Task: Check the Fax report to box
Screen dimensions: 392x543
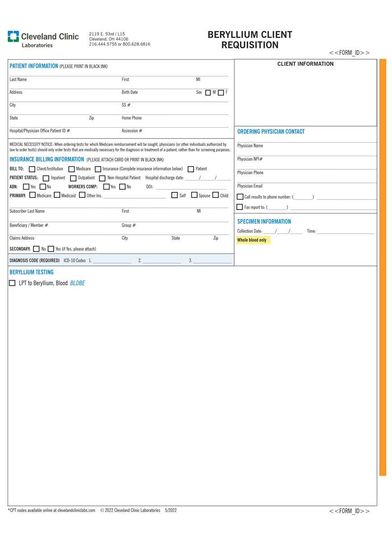Action: [240, 207]
